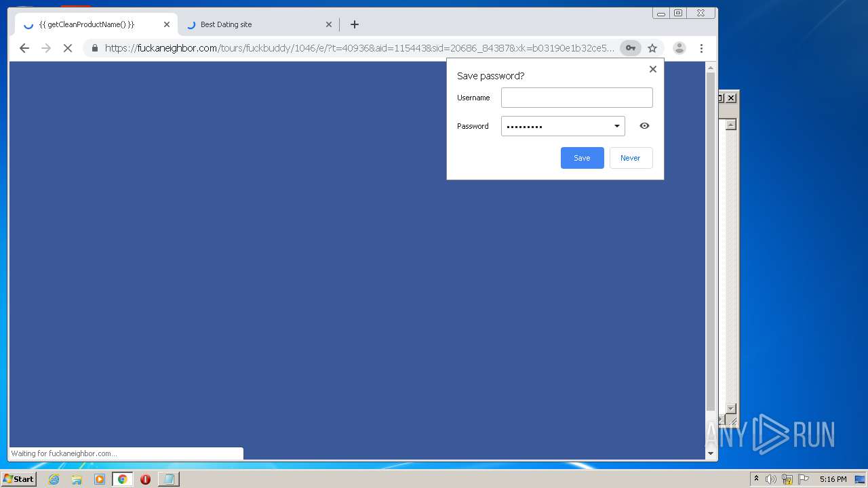Select the {{ getCleanProductName() }} tab
Image resolution: width=868 pixels, height=488 pixels.
[x=96, y=24]
